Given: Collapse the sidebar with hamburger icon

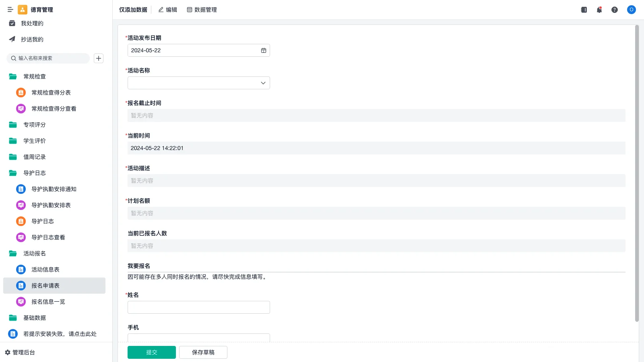Looking at the screenshot, I should click(10, 10).
